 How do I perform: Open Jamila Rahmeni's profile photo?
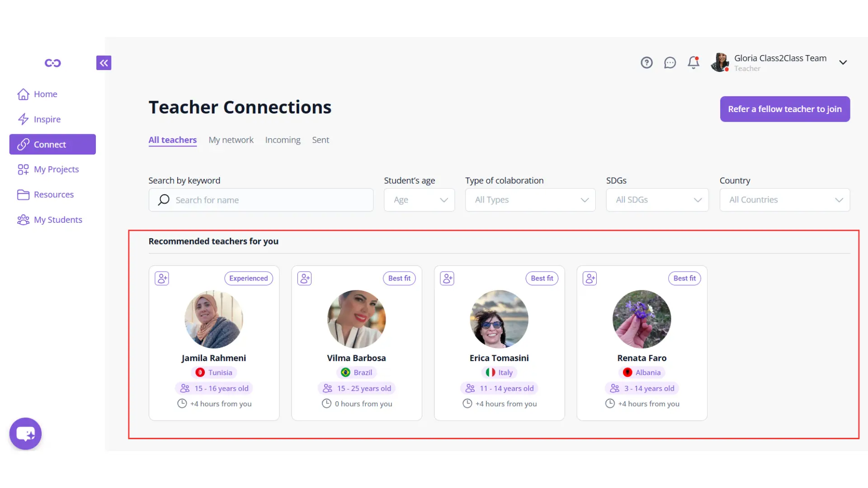click(214, 319)
